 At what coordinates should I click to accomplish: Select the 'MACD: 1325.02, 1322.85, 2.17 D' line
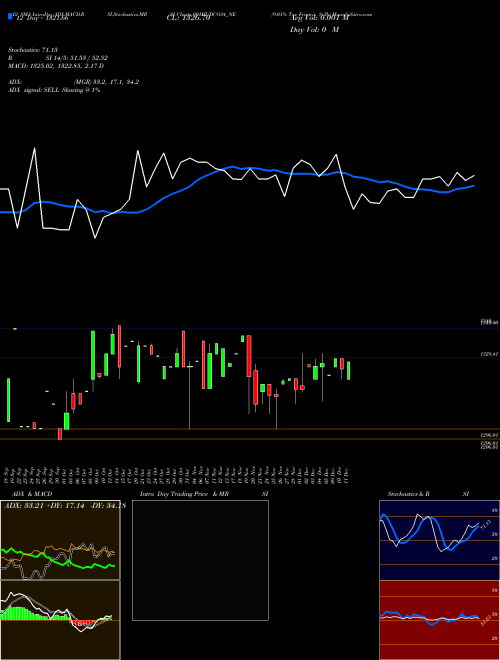coord(56,66)
